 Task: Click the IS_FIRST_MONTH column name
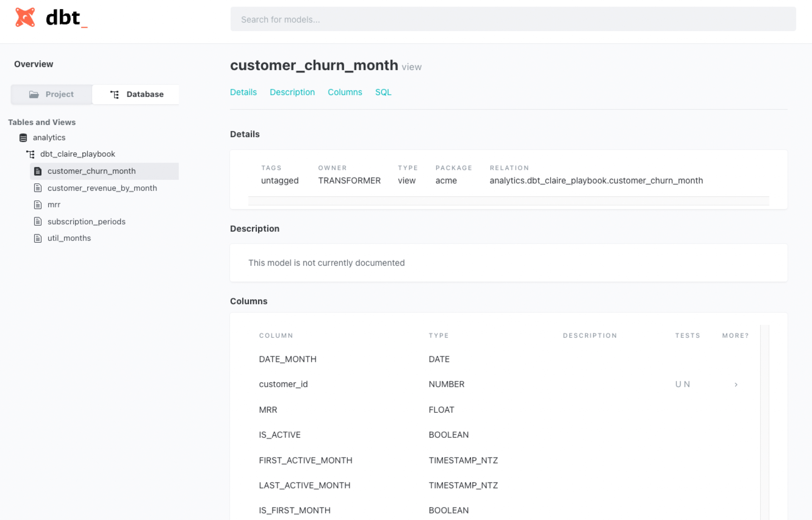(x=295, y=511)
